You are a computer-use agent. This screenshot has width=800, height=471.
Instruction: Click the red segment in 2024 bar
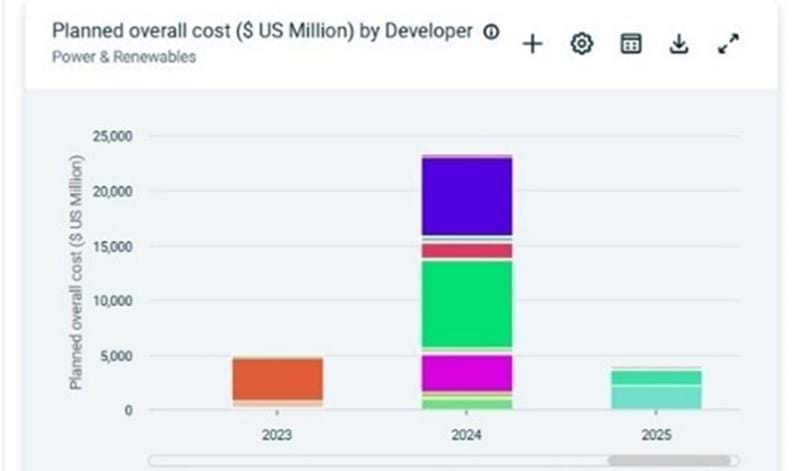(467, 250)
